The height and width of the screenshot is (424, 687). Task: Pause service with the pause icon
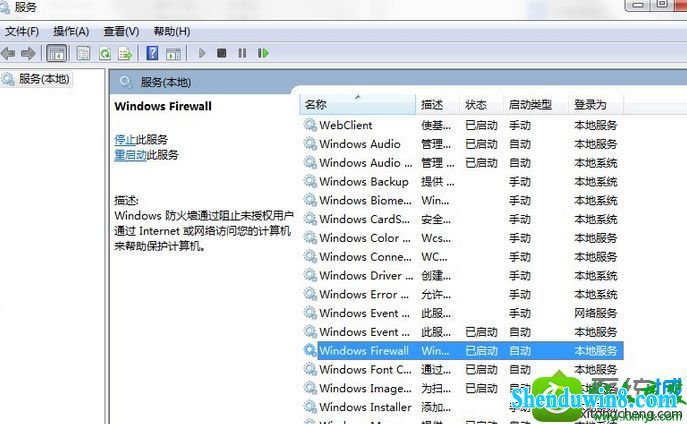point(242,53)
